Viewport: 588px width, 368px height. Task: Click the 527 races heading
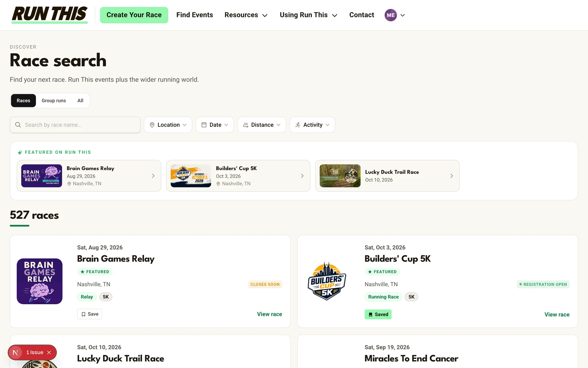[x=34, y=215]
